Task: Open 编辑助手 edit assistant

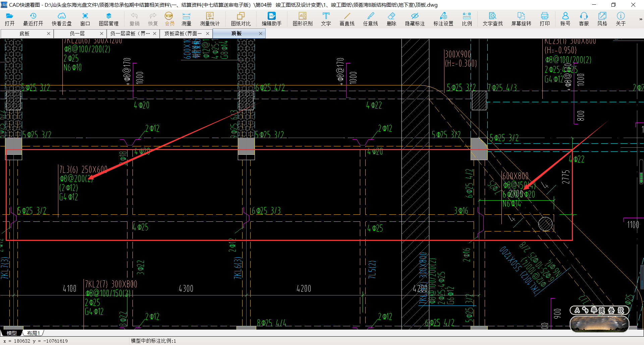Action: (272, 19)
